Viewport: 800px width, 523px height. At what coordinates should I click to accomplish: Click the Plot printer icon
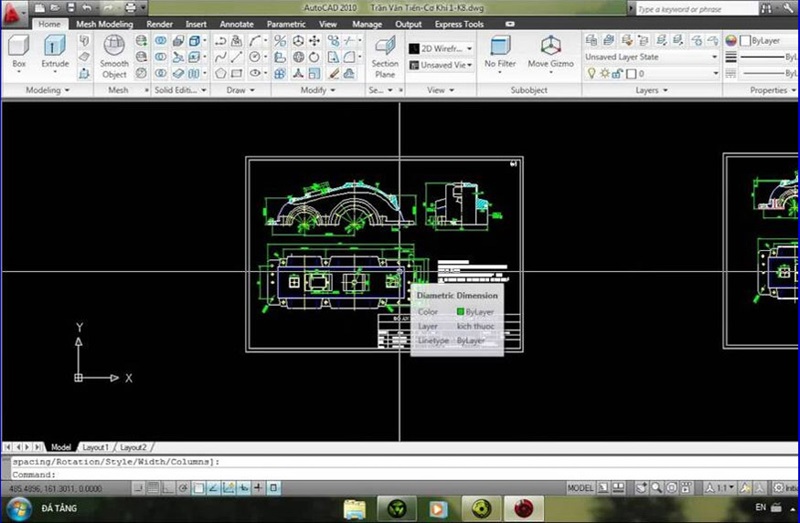[131, 8]
